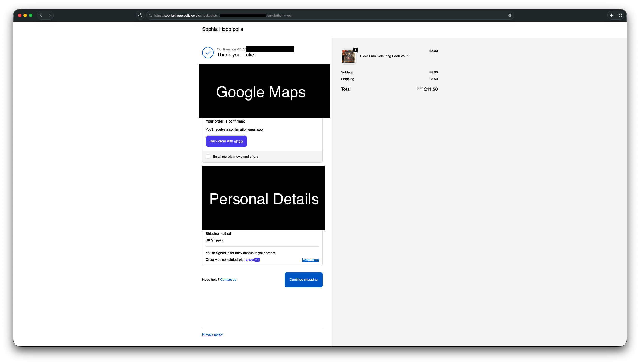The image size is (640, 364).
Task: Clear the address bar with x icon
Action: [x=510, y=15]
